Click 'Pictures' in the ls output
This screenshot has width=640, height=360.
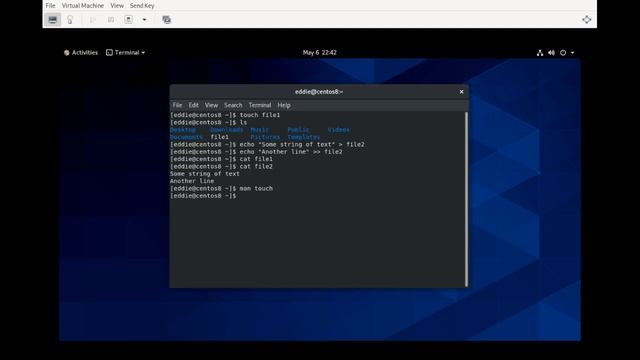[x=265, y=137]
